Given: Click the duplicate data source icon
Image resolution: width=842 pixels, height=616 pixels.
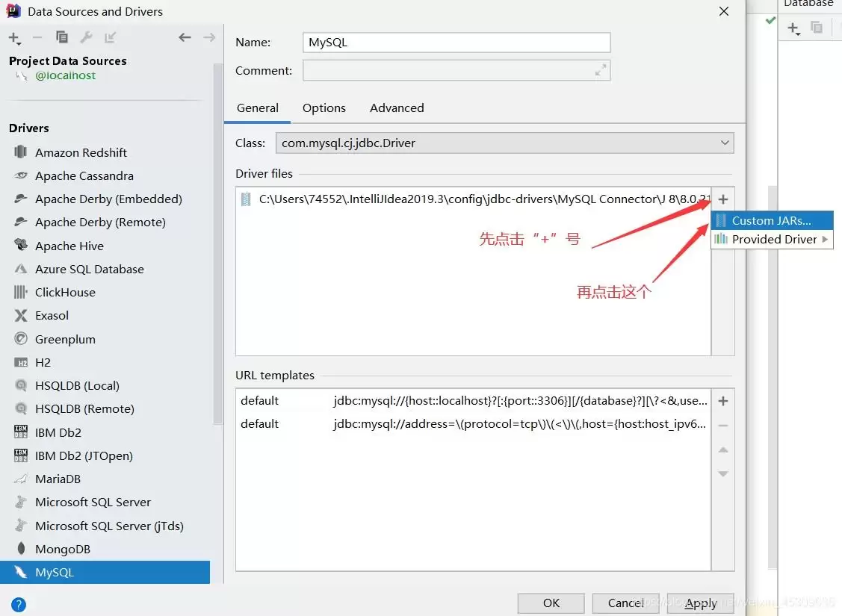Looking at the screenshot, I should 62,37.
